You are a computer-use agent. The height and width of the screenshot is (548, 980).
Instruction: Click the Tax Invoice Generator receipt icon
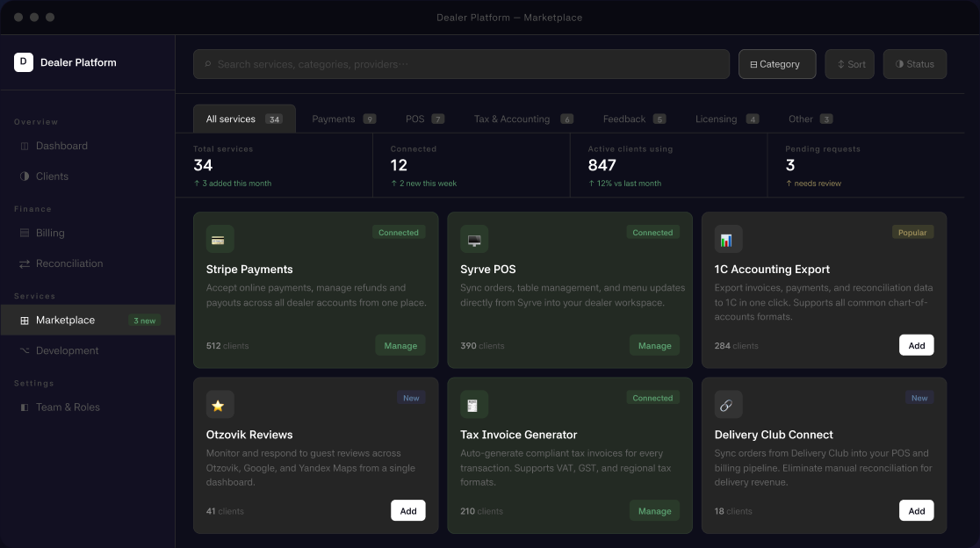click(x=474, y=405)
